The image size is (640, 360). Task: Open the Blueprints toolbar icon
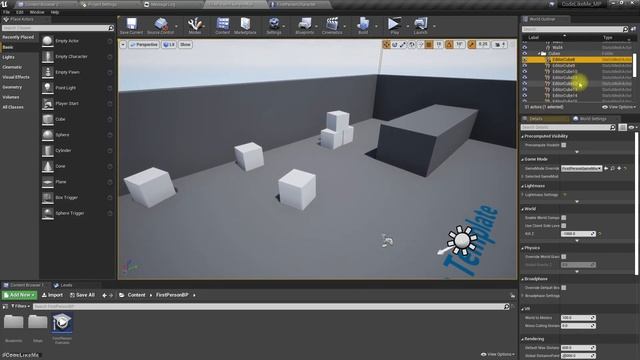[304, 25]
